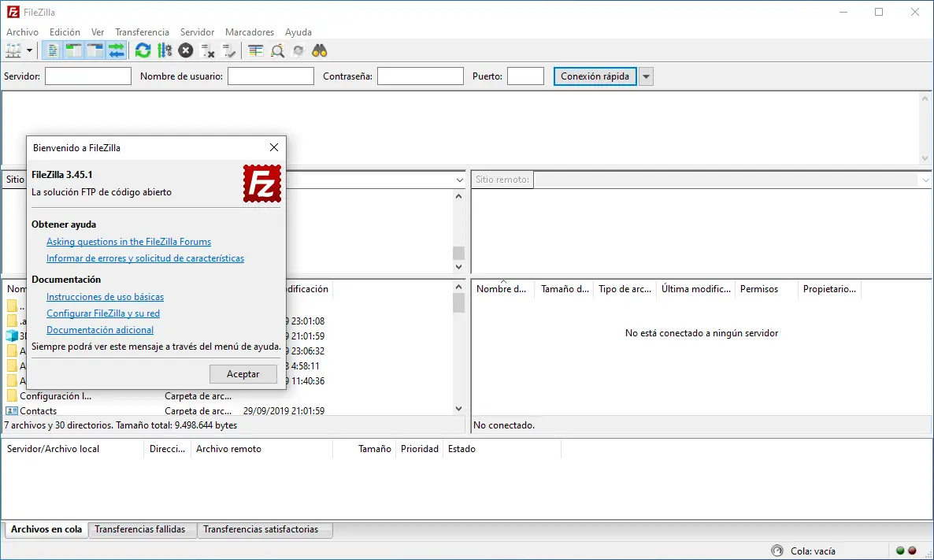Screen dimensions: 934x560
Task: Toggle the local directory tree view
Action: 74,50
